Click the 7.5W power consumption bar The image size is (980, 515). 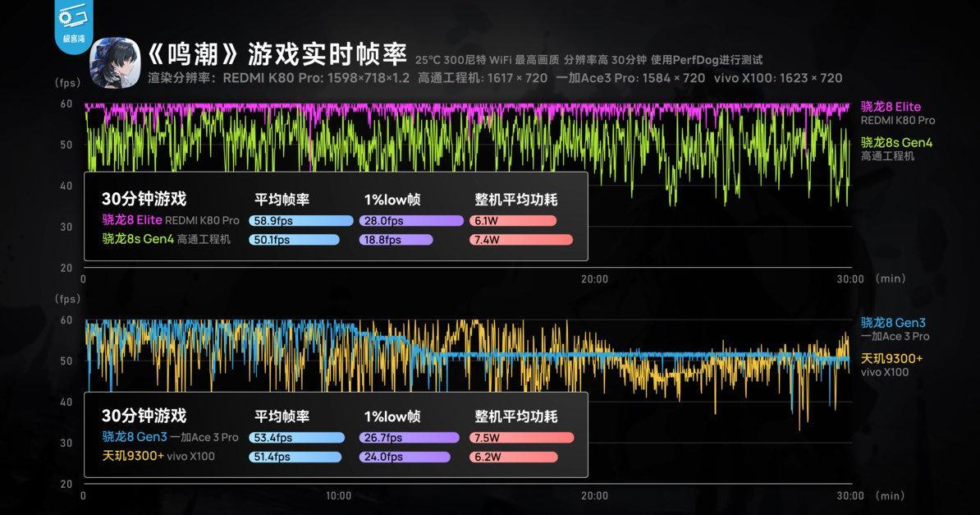(521, 438)
